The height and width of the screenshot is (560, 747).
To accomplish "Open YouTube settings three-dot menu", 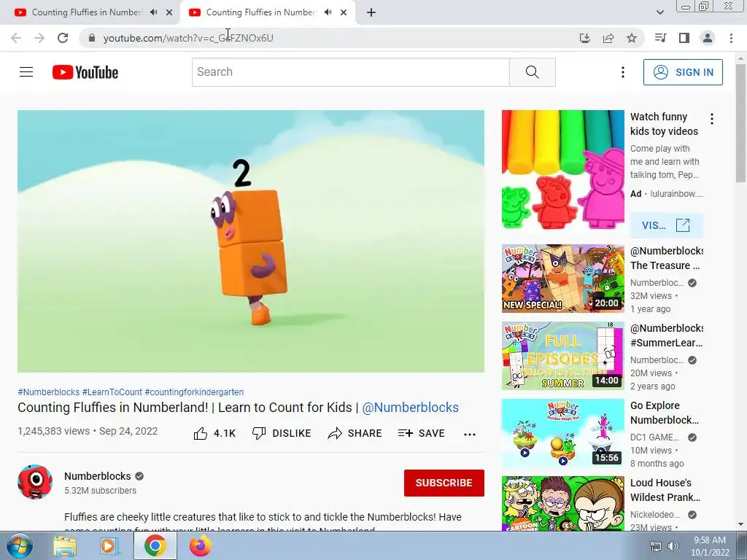I will 623,72.
